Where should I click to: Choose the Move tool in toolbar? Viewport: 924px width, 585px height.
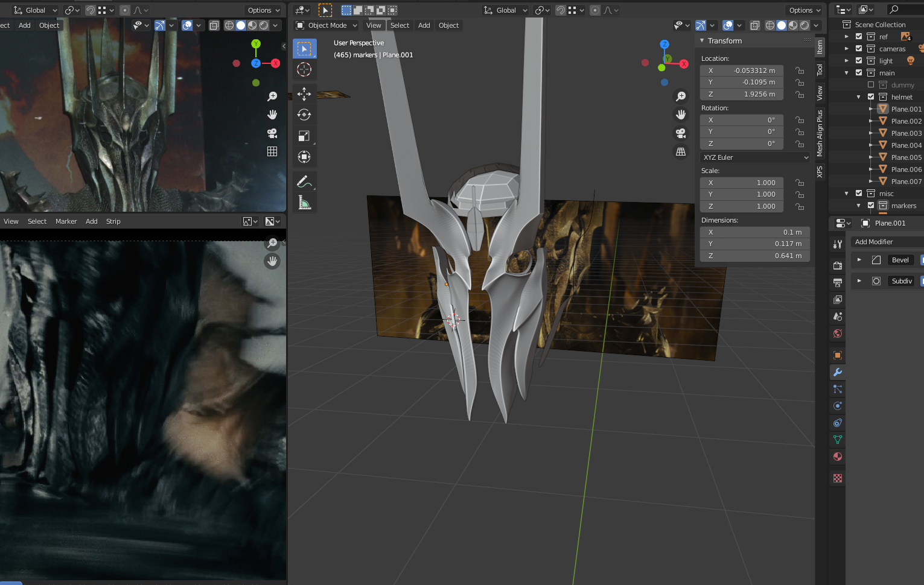[304, 93]
